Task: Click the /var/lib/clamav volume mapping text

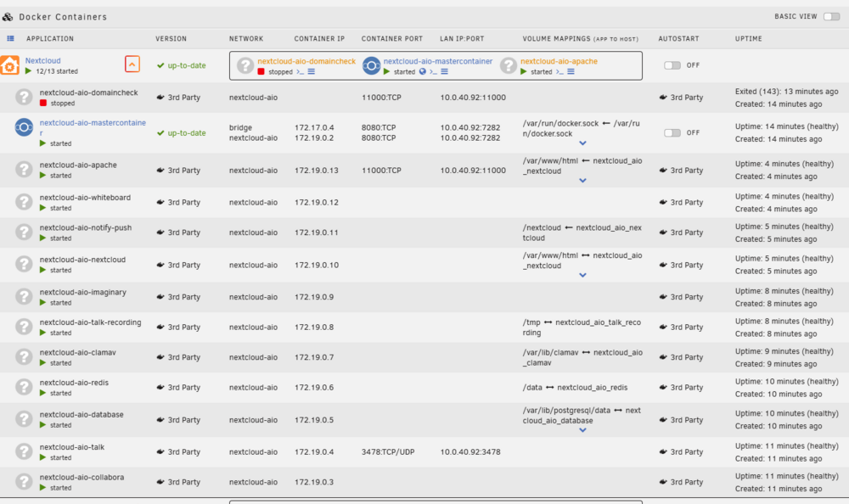Action: point(582,357)
